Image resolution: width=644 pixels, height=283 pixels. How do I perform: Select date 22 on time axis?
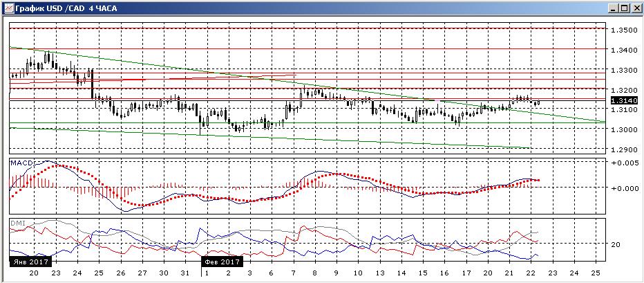pos(531,273)
